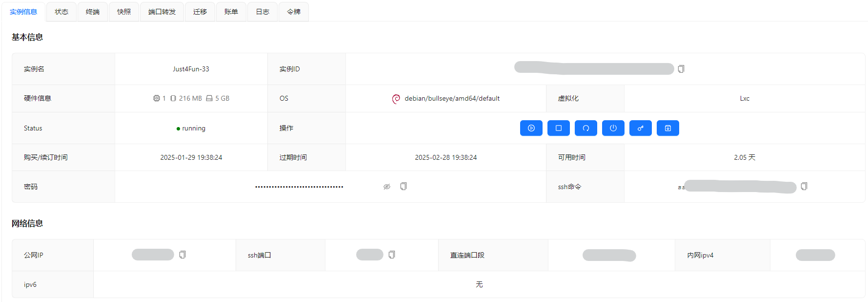Click the running status text
Viewport: 868px width, 302px height.
194,128
